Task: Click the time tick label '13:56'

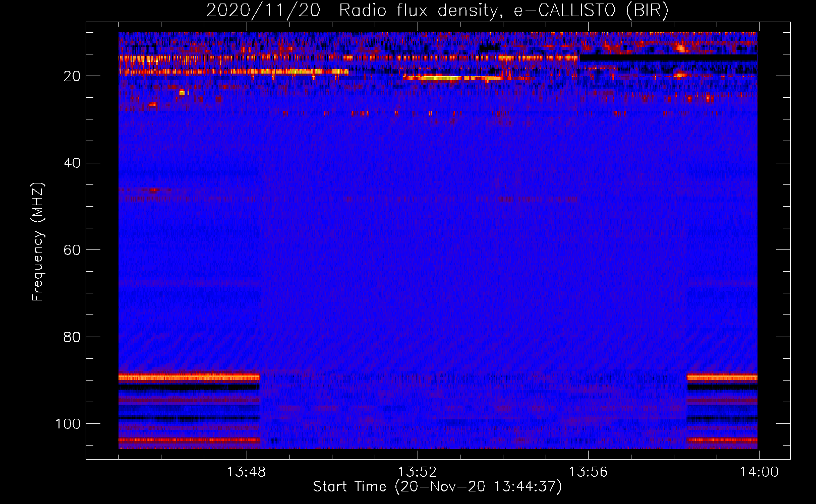Action: click(588, 472)
